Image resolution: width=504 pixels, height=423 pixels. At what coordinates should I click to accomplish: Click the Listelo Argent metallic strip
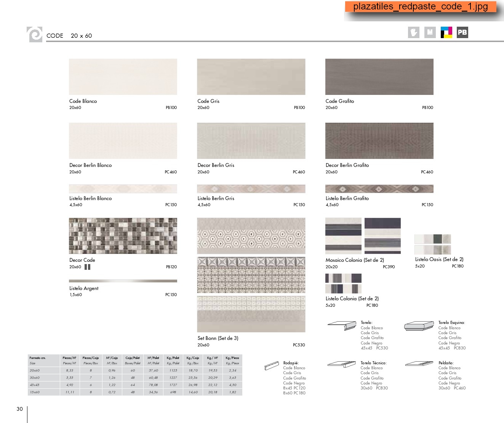pyautogui.click(x=123, y=281)
